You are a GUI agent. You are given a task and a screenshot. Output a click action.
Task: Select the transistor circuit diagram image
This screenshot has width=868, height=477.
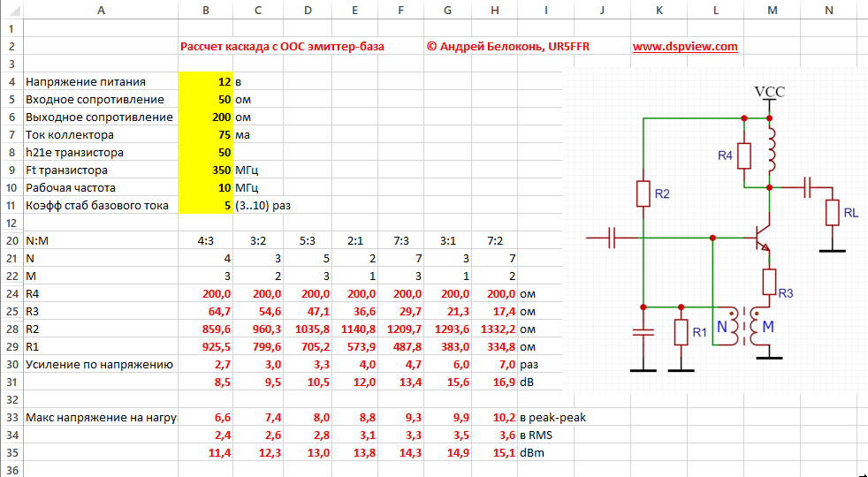coord(714,231)
